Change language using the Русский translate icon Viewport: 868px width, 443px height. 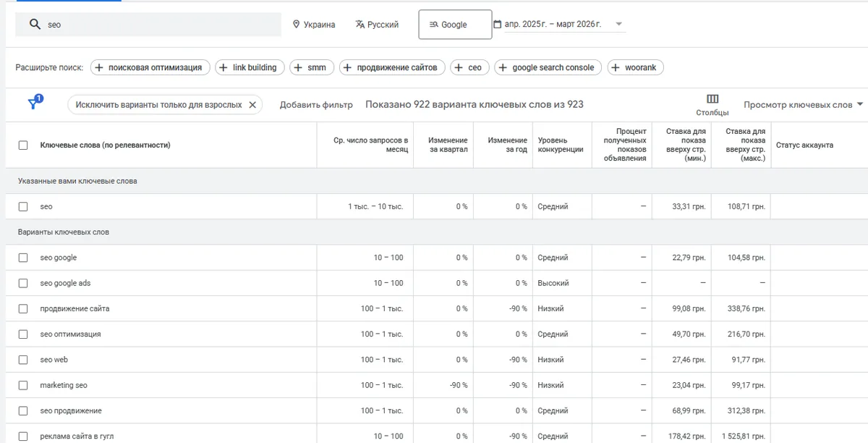pos(359,25)
